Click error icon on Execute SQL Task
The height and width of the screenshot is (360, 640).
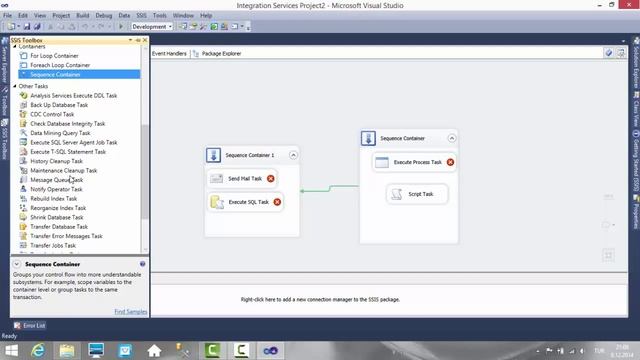tap(277, 202)
